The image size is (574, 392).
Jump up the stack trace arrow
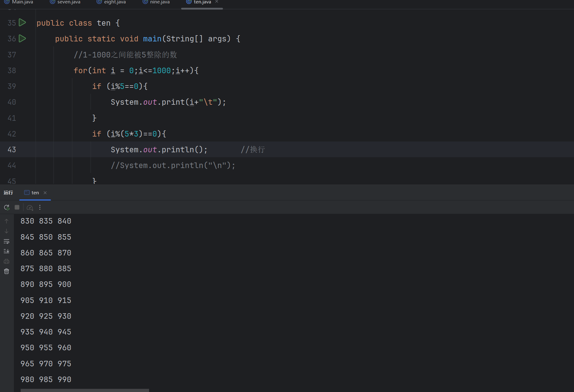click(x=6, y=221)
